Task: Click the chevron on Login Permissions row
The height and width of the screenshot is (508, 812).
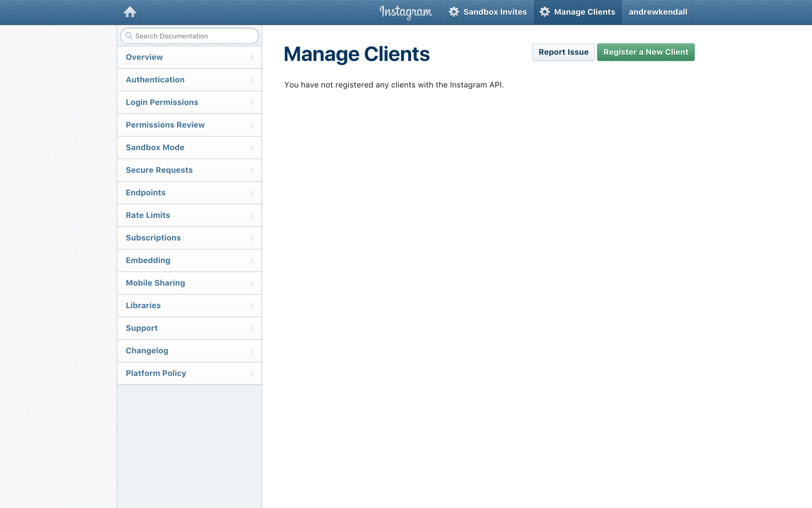Action: (x=252, y=103)
